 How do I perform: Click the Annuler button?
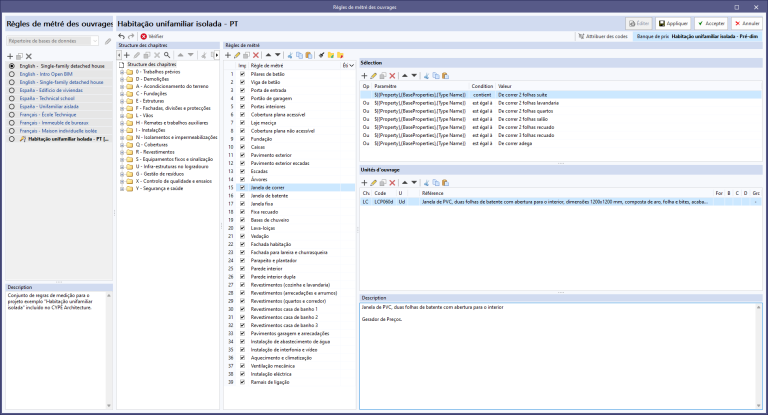click(747, 24)
